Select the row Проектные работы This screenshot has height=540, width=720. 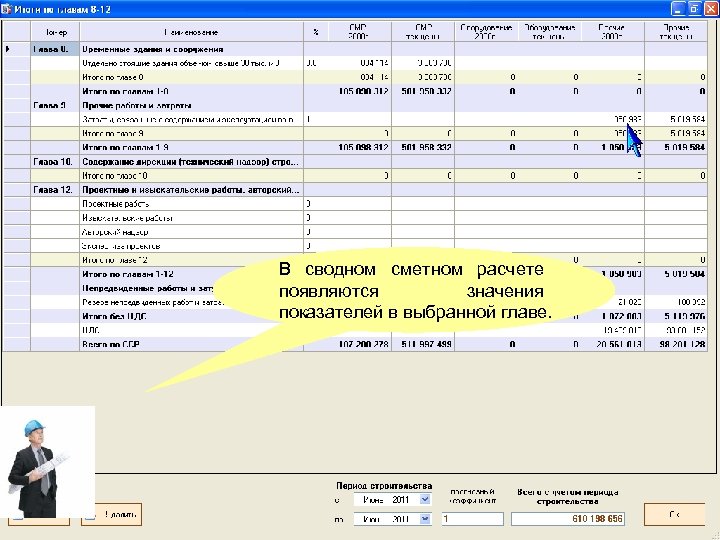[354, 204]
